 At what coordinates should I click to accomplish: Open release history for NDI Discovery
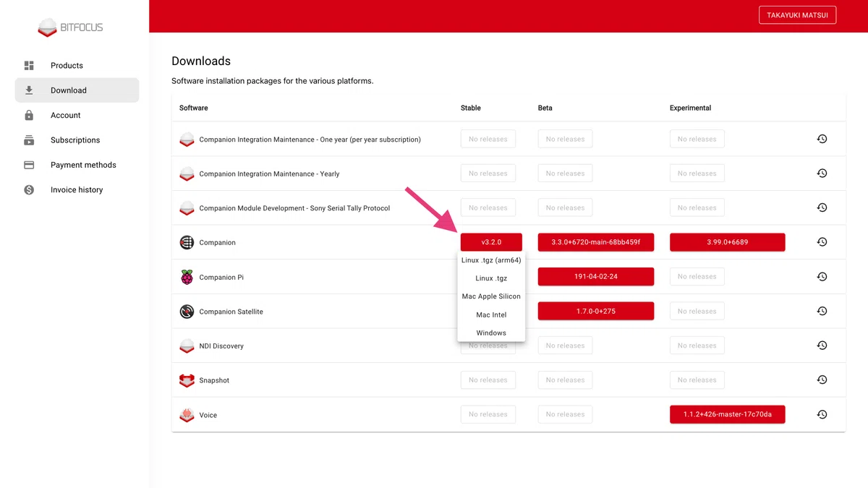point(822,346)
